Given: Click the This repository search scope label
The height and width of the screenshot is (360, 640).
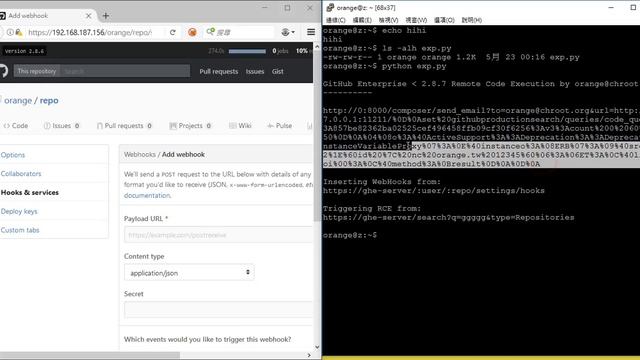Looking at the screenshot, I should 37,71.
